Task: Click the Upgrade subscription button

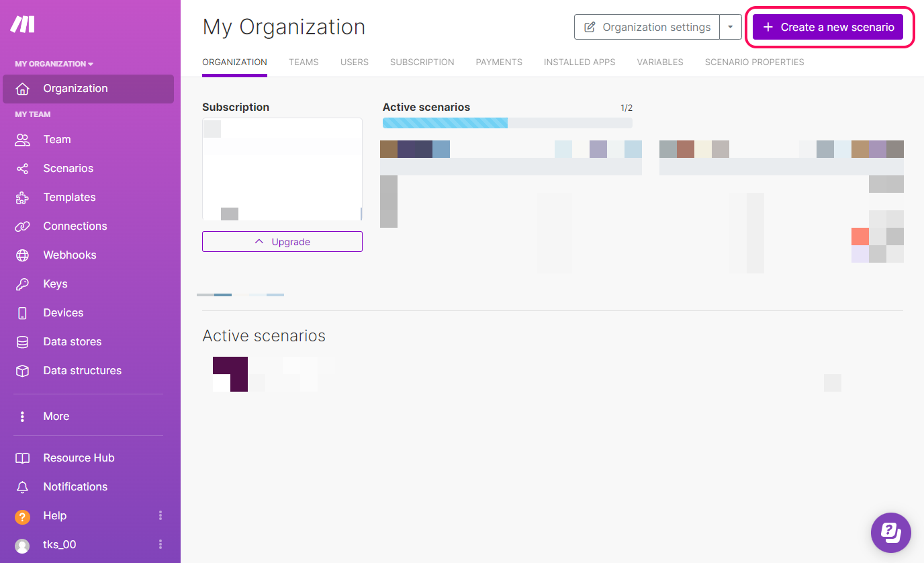Action: click(x=282, y=242)
